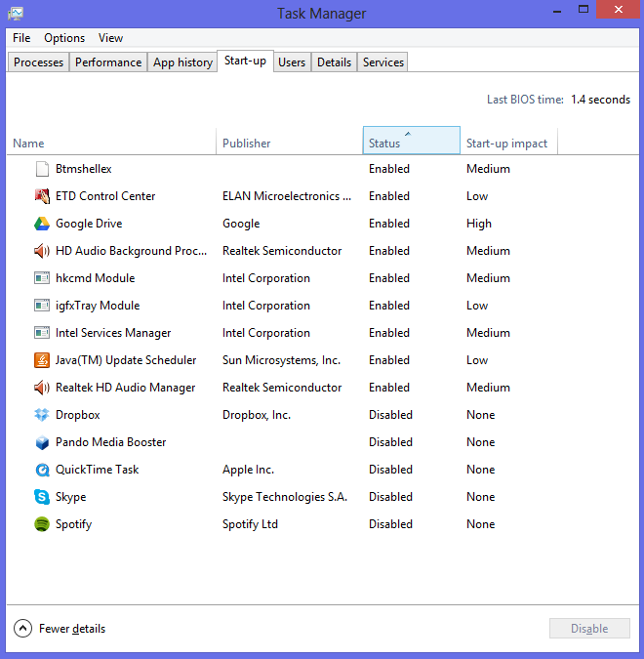644x659 pixels.
Task: Select the Start-up tab
Action: pos(245,61)
